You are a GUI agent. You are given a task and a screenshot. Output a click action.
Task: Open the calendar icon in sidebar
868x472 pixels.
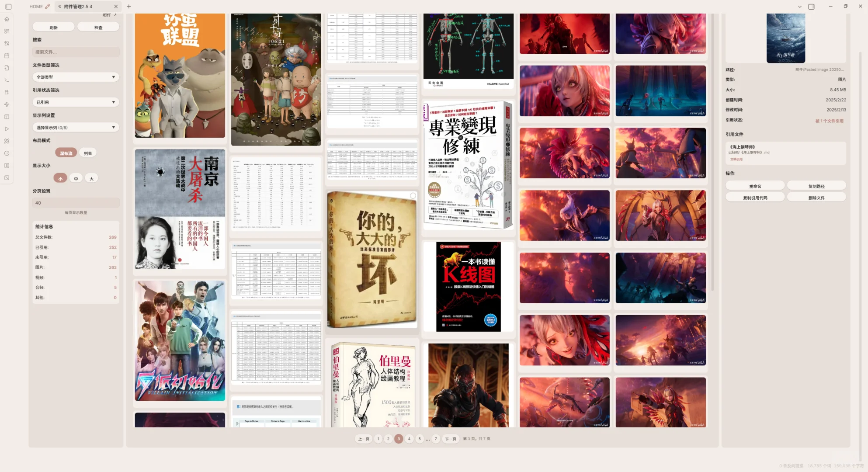tap(7, 56)
